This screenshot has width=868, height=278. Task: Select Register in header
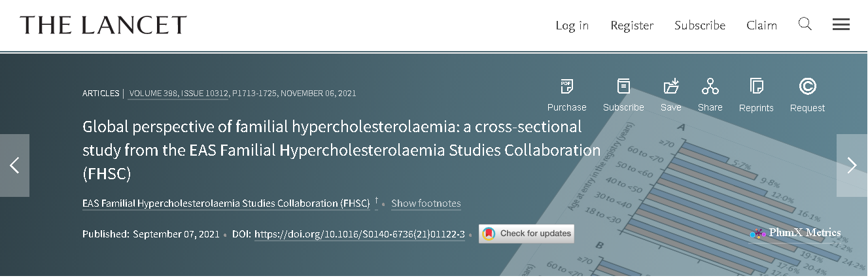tap(632, 26)
